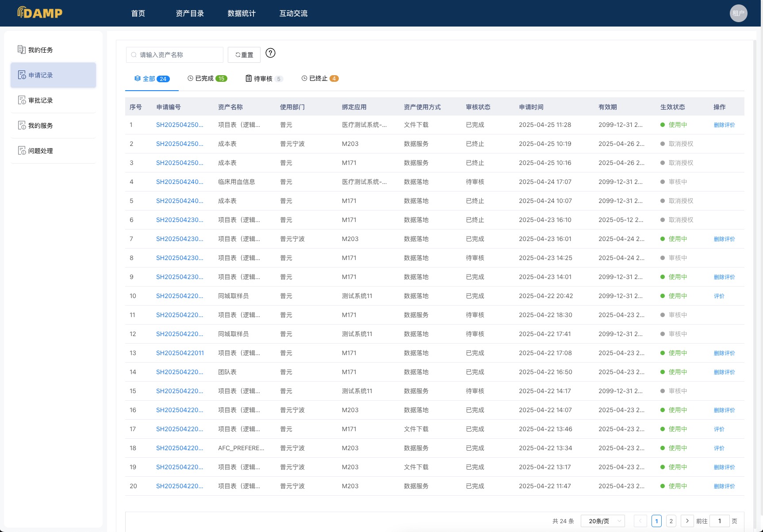The image size is (763, 532).
Task: Switch to the 待审核 tab
Action: click(x=264, y=79)
